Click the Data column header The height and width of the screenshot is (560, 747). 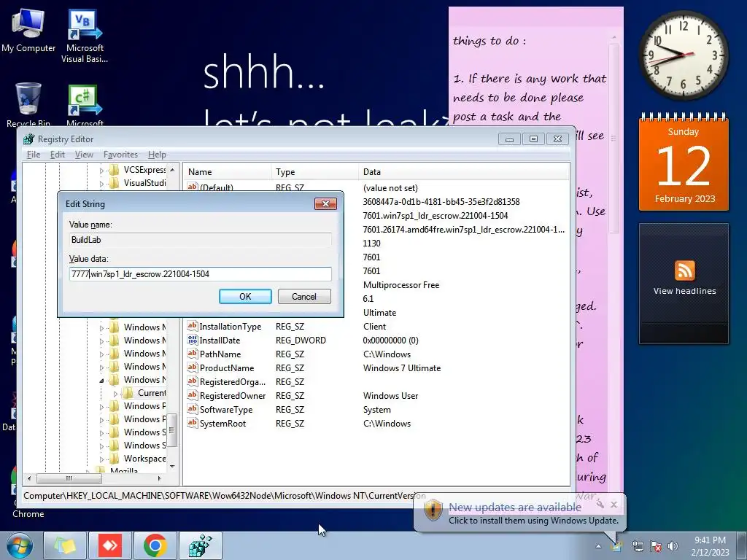pos(463,172)
